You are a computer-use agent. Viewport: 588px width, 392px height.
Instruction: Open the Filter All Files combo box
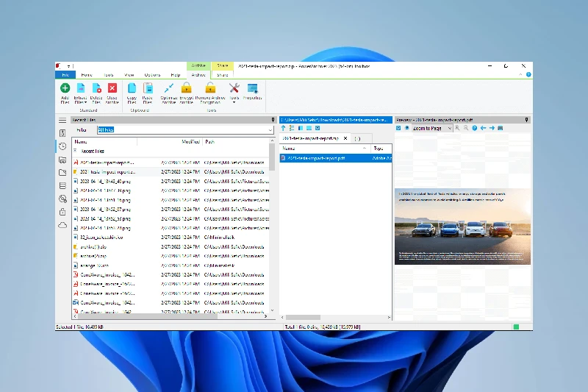tap(185, 129)
